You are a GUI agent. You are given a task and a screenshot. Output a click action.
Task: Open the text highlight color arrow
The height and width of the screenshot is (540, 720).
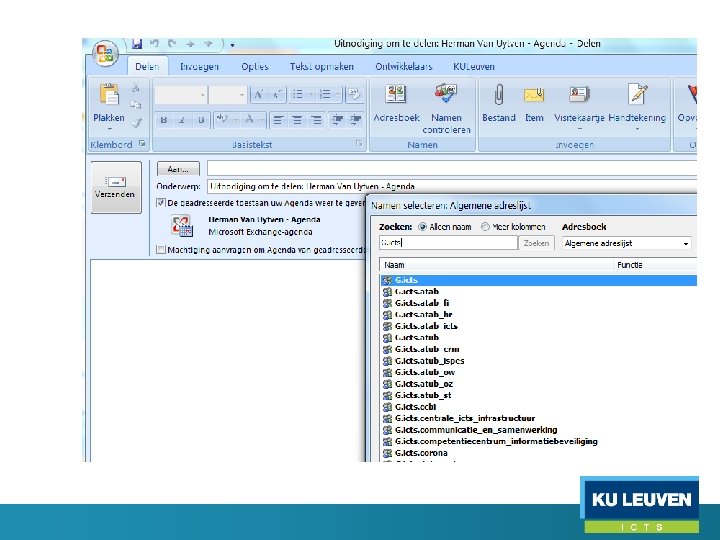point(236,120)
